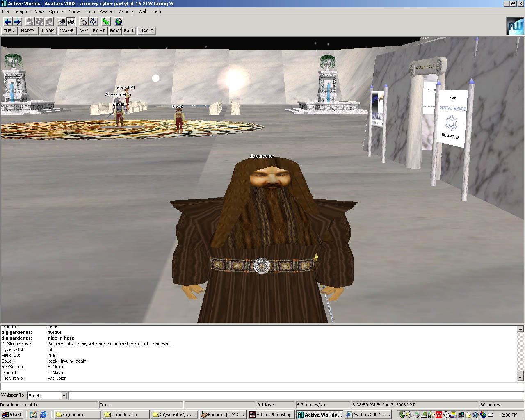
Task: Open the Visibility menu
Action: tap(126, 11)
